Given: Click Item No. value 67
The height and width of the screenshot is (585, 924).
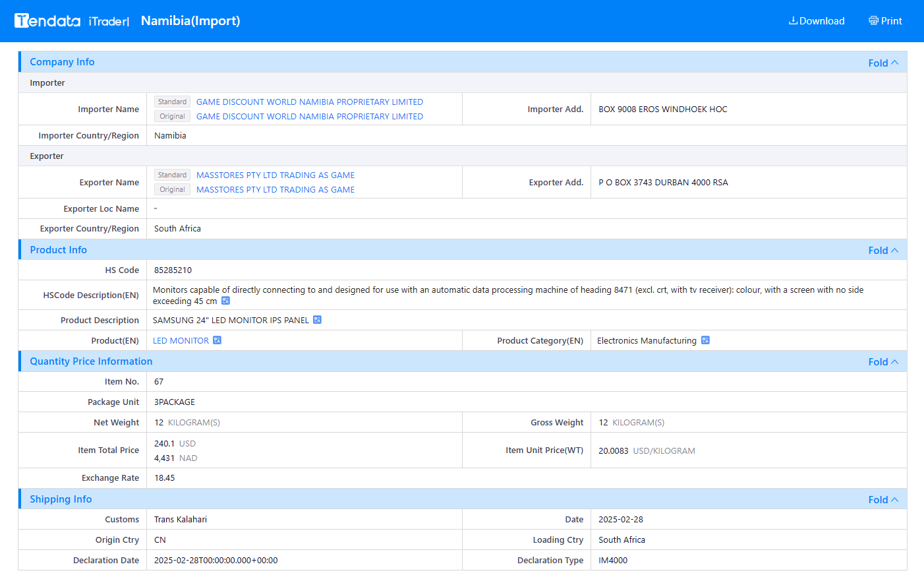Looking at the screenshot, I should (159, 381).
